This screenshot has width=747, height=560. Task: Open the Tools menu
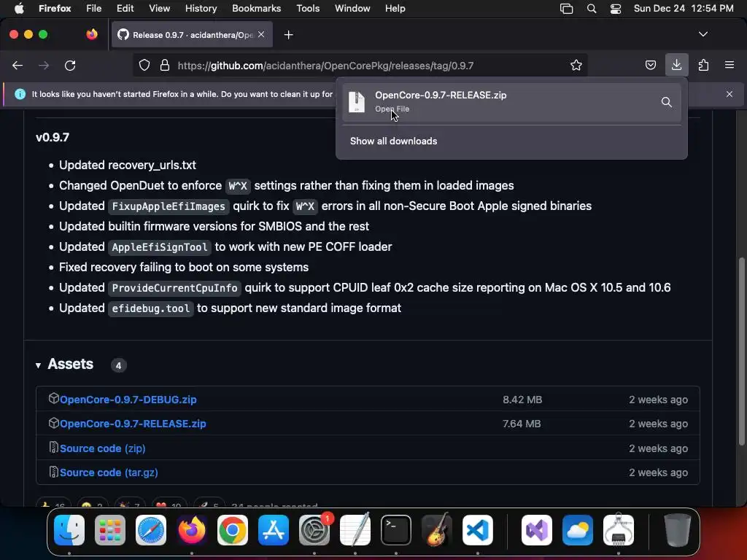pyautogui.click(x=308, y=8)
